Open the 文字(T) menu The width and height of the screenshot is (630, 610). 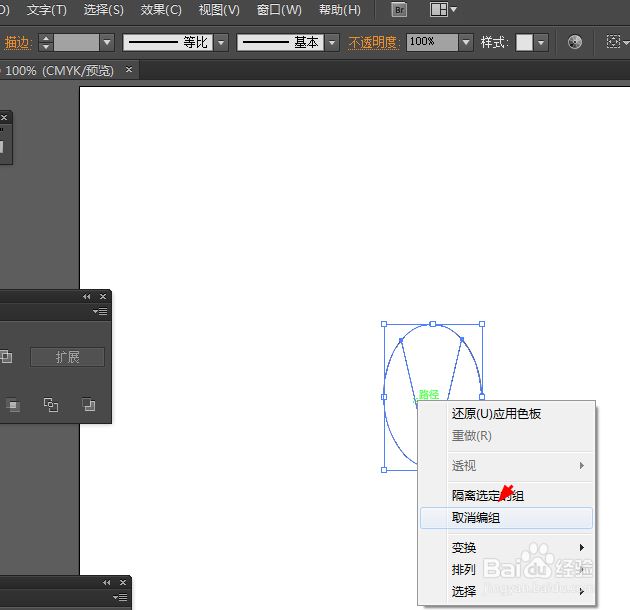coord(47,10)
